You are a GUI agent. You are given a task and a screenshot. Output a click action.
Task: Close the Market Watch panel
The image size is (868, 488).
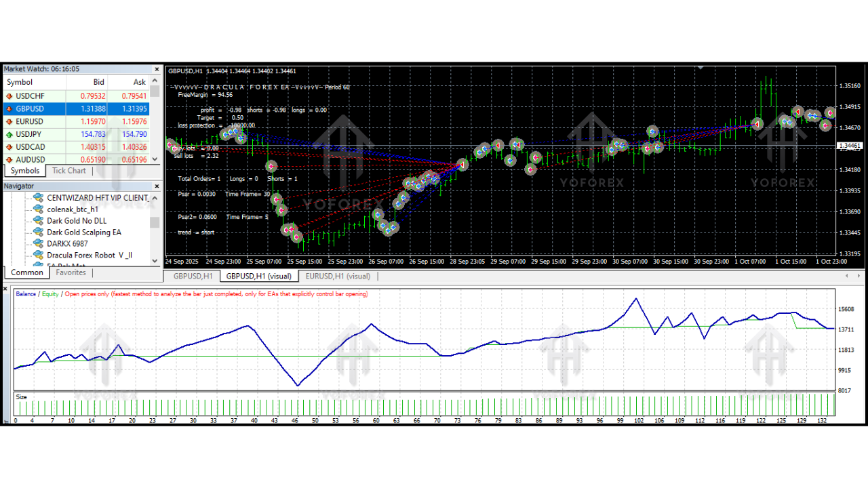(157, 69)
